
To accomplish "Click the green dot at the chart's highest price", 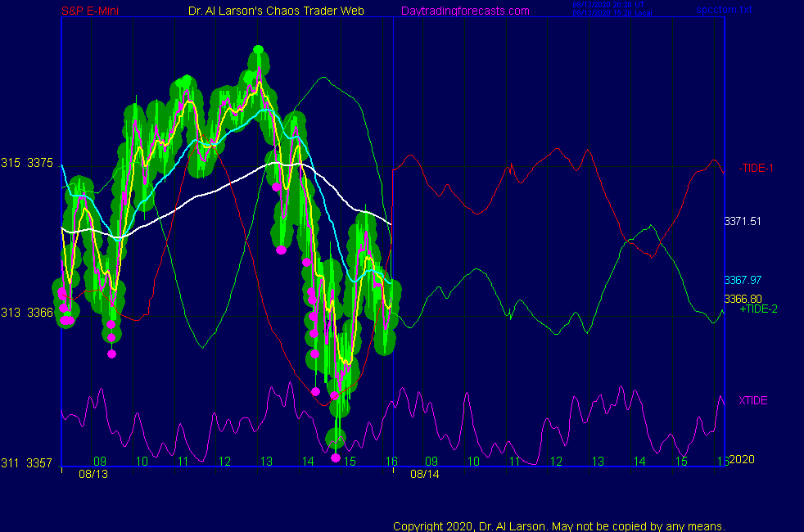I will click(x=259, y=49).
